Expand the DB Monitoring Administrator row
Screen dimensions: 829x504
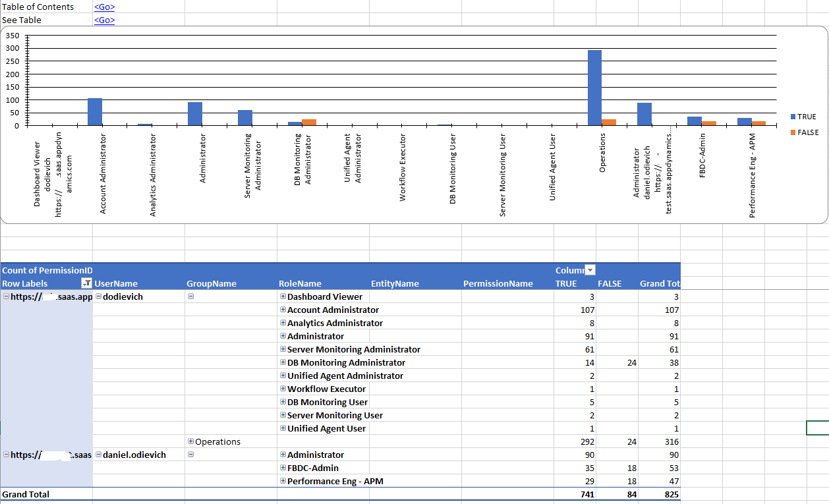283,362
